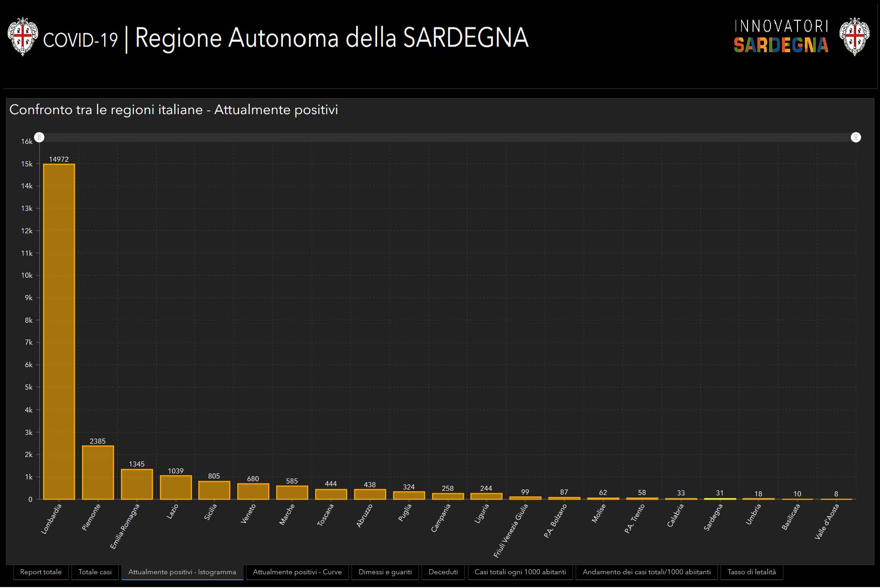Switch to Tasso di letalità tab
Image resolution: width=880 pixels, height=588 pixels.
point(751,572)
